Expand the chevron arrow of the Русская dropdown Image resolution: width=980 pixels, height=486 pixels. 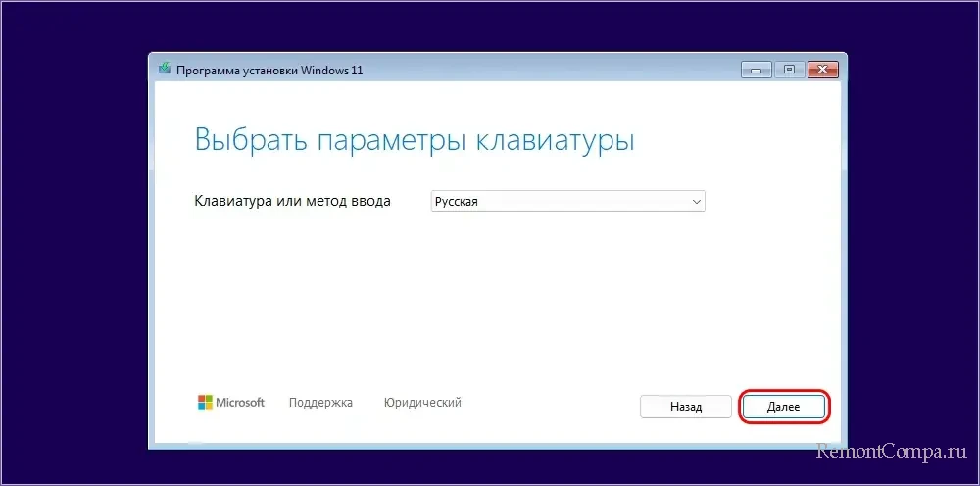click(x=696, y=201)
